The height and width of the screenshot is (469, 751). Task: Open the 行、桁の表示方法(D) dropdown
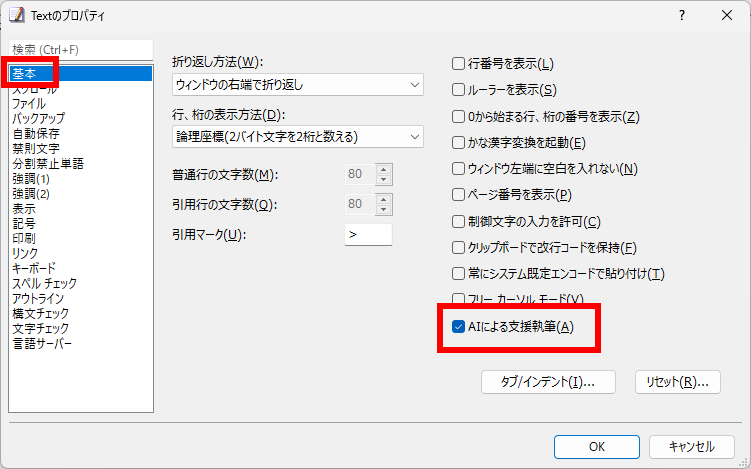click(x=297, y=137)
